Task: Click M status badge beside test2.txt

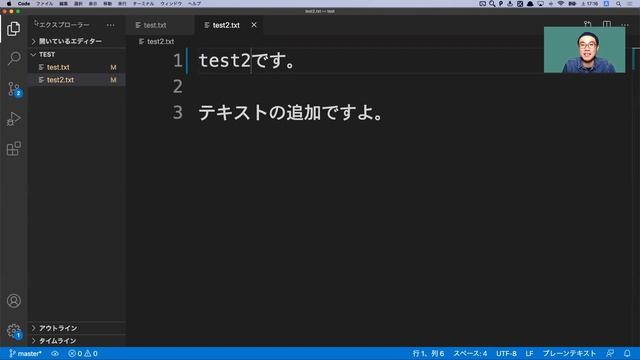Action: tap(113, 80)
